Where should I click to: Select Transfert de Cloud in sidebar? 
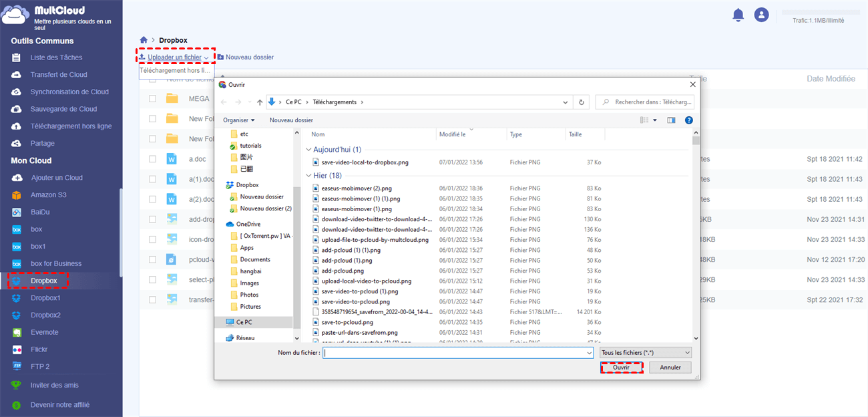(x=59, y=75)
